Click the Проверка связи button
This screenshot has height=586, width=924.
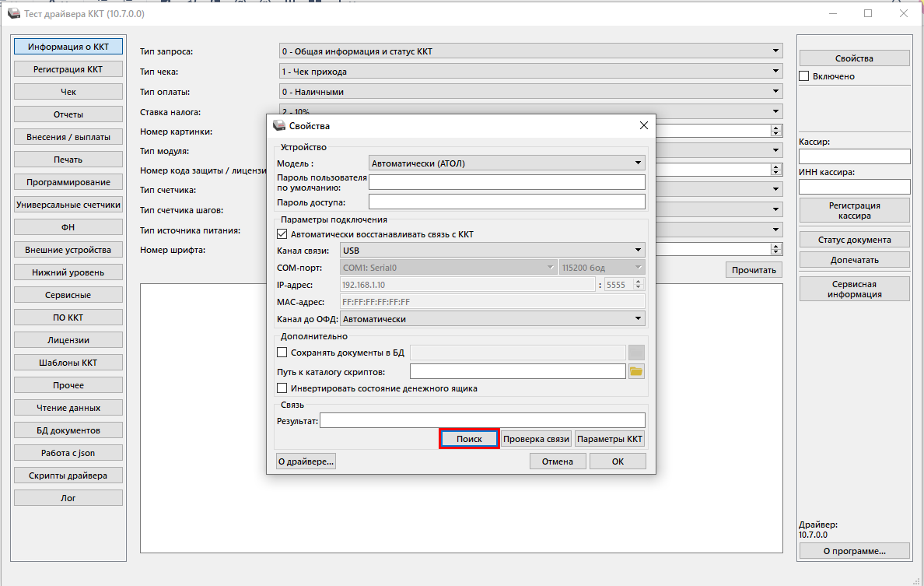point(536,439)
